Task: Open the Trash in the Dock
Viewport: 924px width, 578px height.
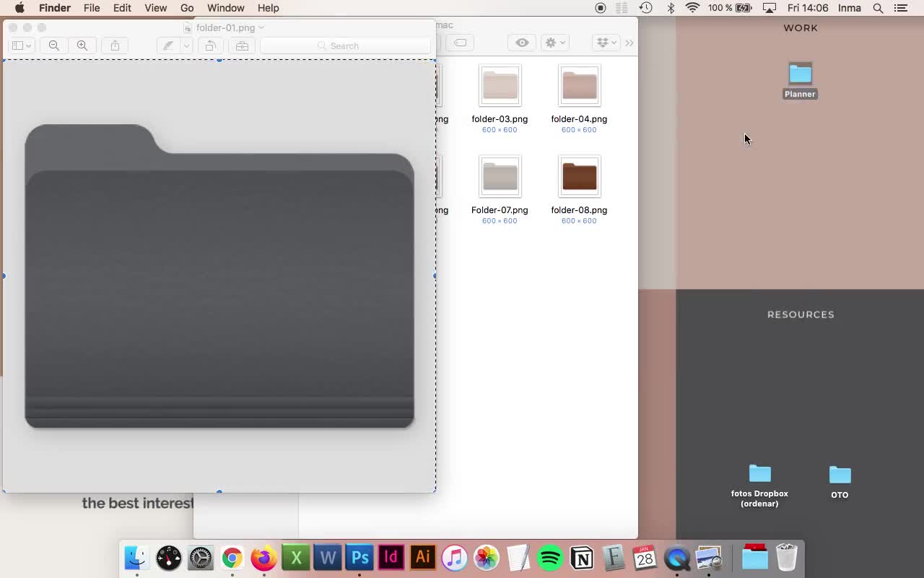Action: pyautogui.click(x=787, y=558)
